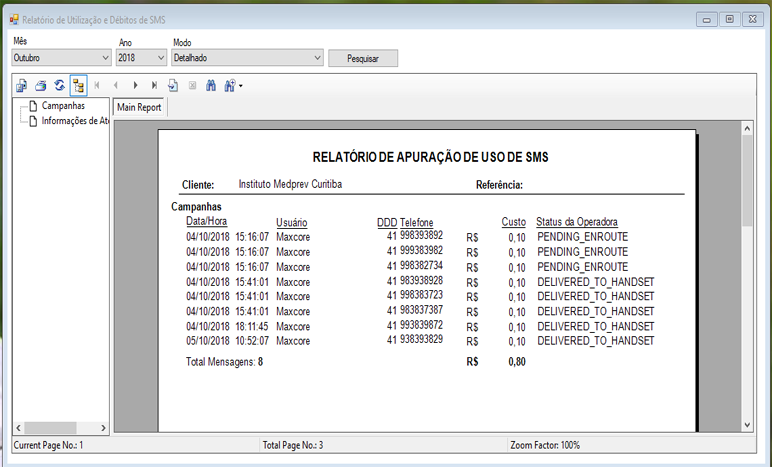
Task: Click the tree panel horizontal scroll right arrow
Action: (x=103, y=427)
